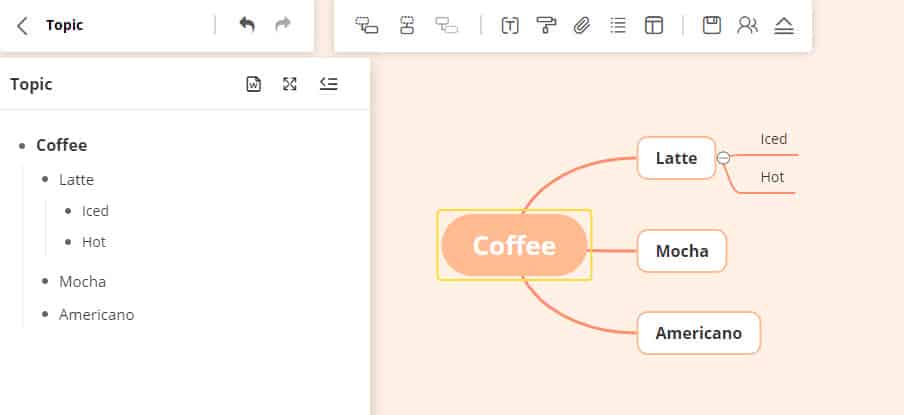Click the Topic title beside back arrow
The width and height of the screenshot is (904, 415).
point(65,25)
